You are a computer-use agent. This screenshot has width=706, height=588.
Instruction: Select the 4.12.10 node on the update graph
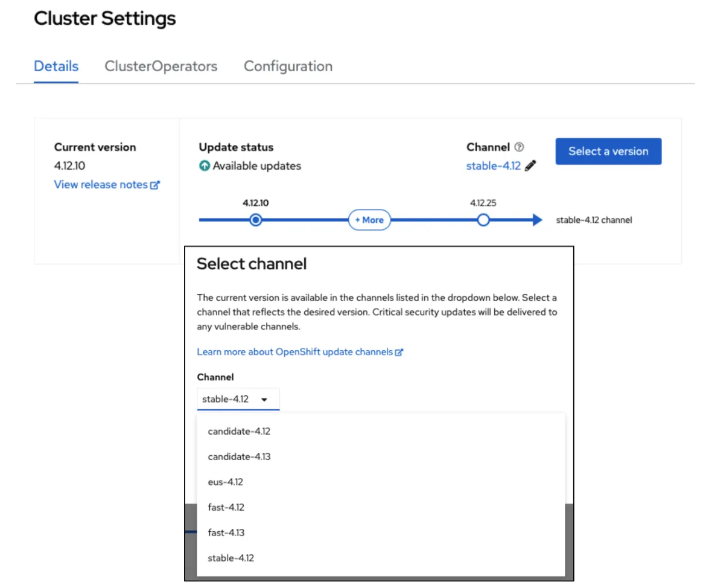255,220
